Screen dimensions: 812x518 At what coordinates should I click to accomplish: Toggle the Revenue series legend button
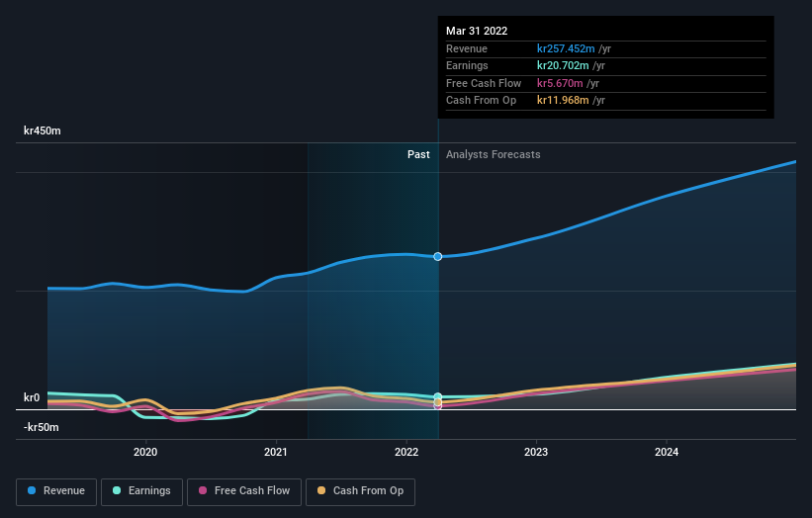tap(56, 491)
